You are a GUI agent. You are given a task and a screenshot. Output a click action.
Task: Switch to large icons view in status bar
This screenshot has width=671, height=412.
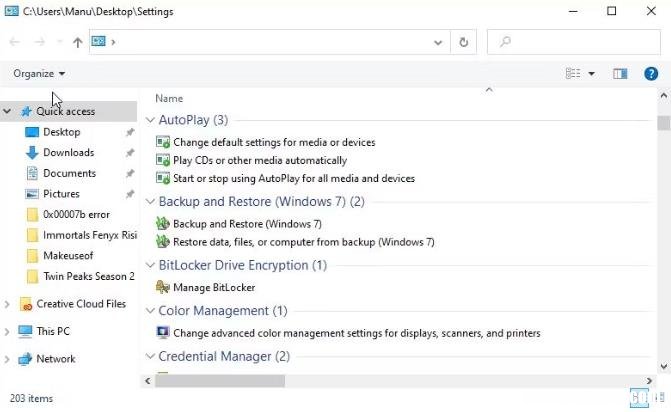(659, 398)
